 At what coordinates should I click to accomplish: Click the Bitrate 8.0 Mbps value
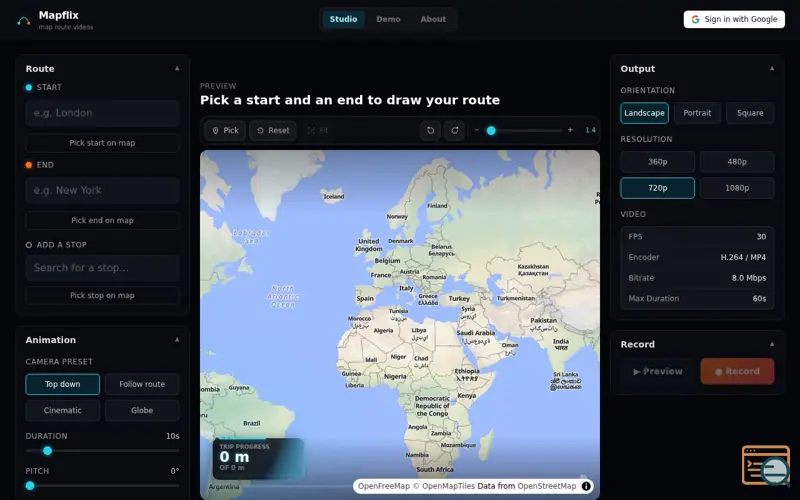click(749, 278)
